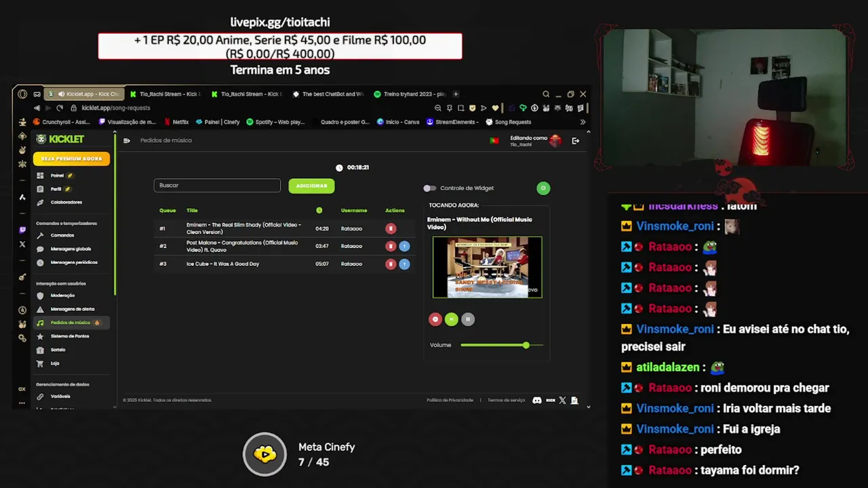This screenshot has height=488, width=868.
Task: Open the Crunchyroll bookmark
Action: 62,122
